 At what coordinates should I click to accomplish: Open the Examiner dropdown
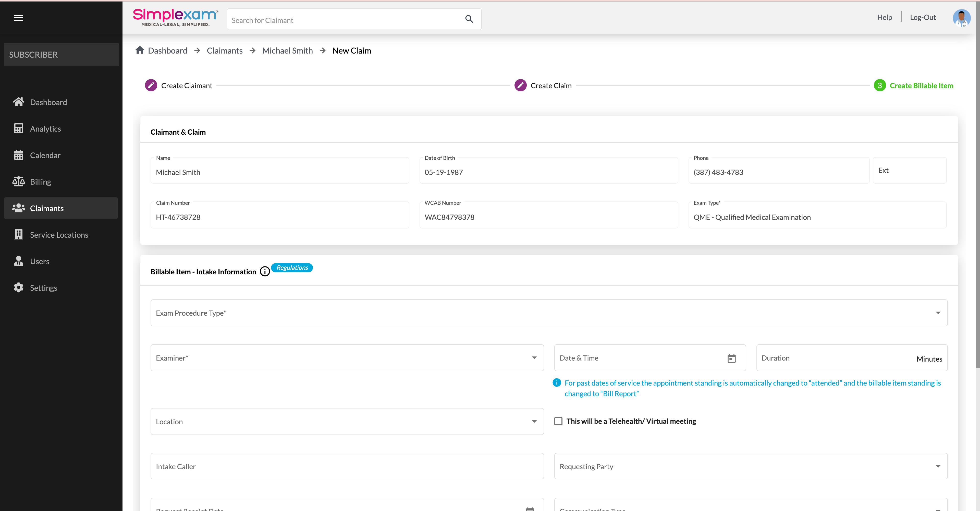point(534,358)
